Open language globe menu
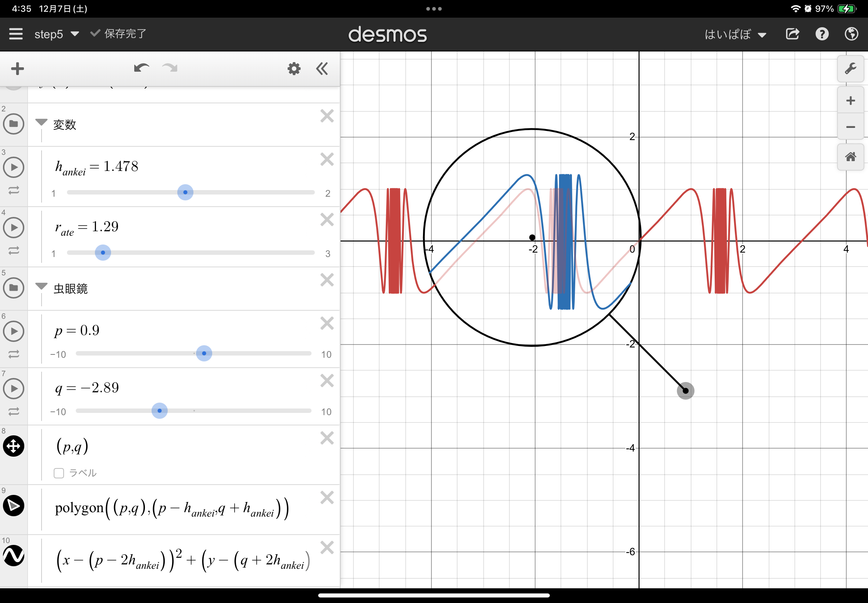Viewport: 868px width, 603px height. 851,34
